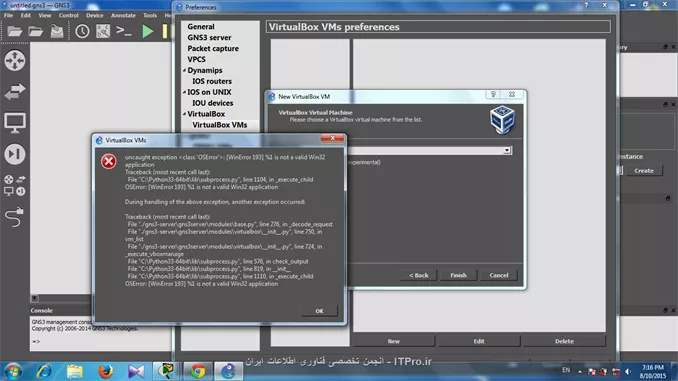Viewport: 678px width, 381px height.
Task: Browse switches icon in device sidebar
Action: pyautogui.click(x=15, y=92)
